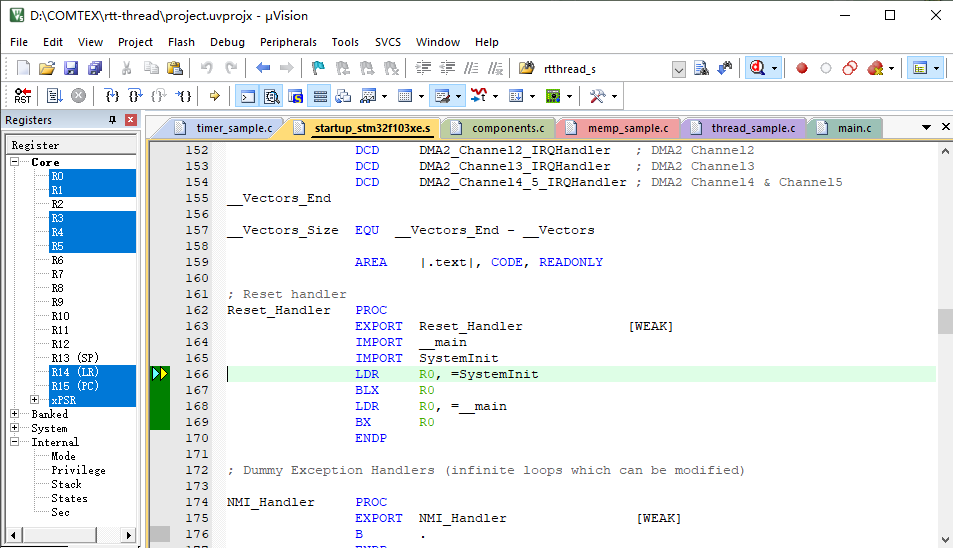Click the code editor vertical scrollbar thumb
The width and height of the screenshot is (953, 548).
pos(944,321)
